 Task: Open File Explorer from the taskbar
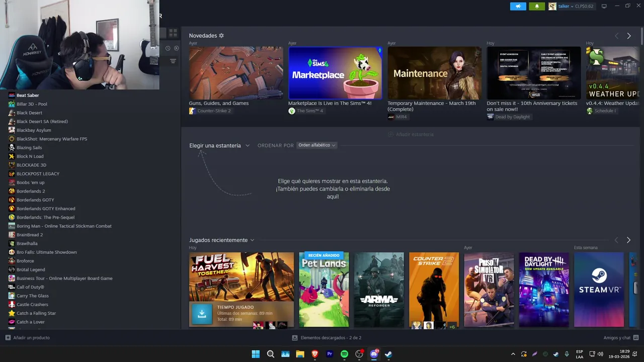(300, 354)
